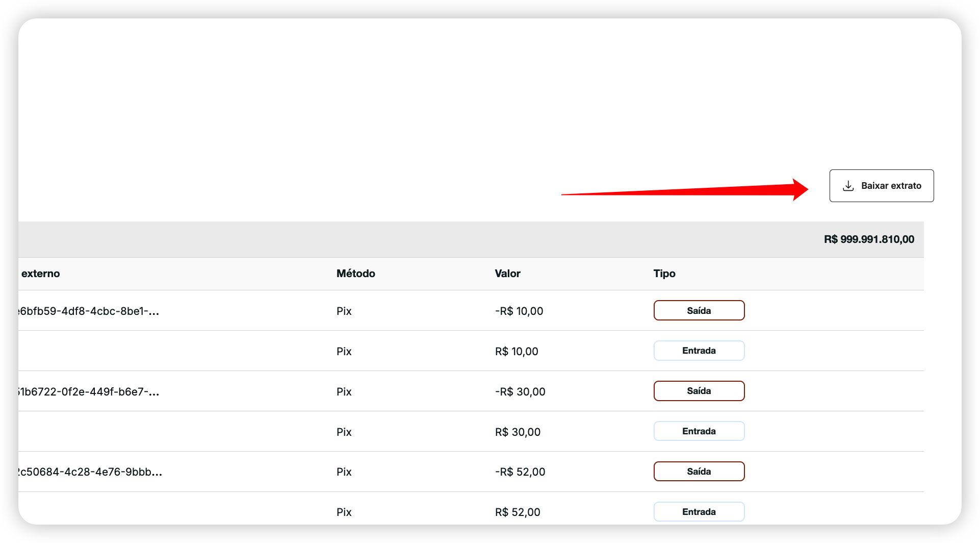Viewport: 980px width, 543px height.
Task: Click the -R$ 10,00 value cell
Action: tap(519, 311)
